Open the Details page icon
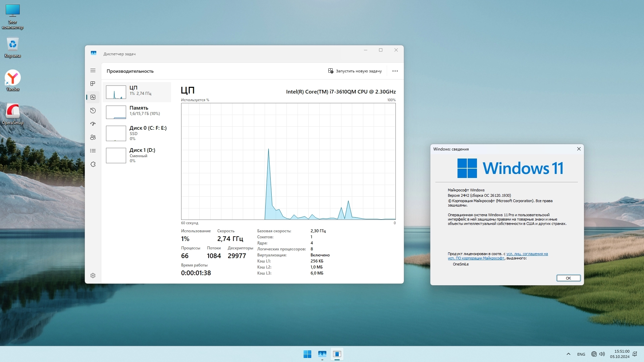 (x=93, y=151)
